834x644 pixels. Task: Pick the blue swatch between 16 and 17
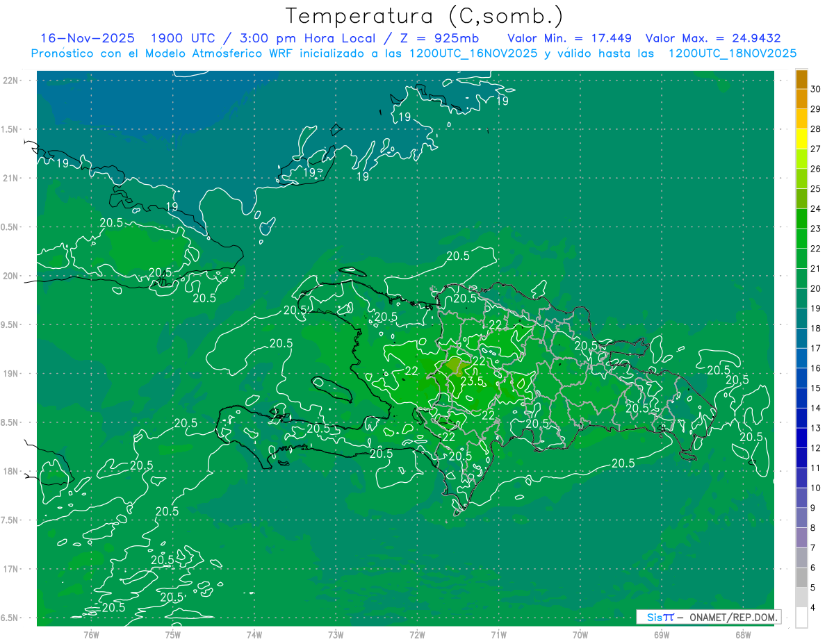(x=801, y=358)
